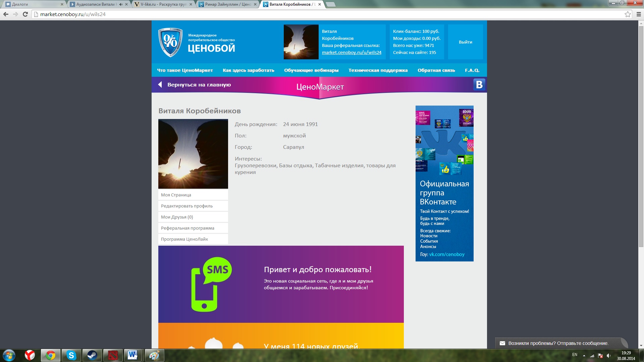Open Paint from the taskbar
Image resolution: width=644 pixels, height=362 pixels.
pyautogui.click(x=154, y=355)
